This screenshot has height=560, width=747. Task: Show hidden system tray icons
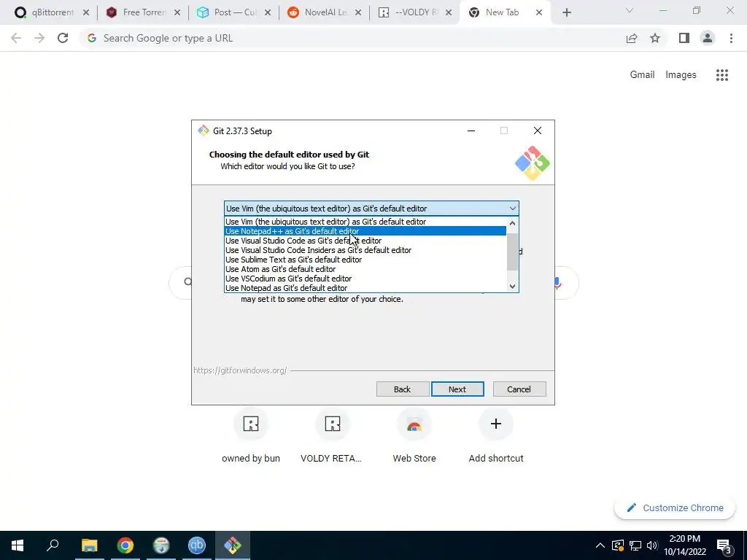point(600,545)
